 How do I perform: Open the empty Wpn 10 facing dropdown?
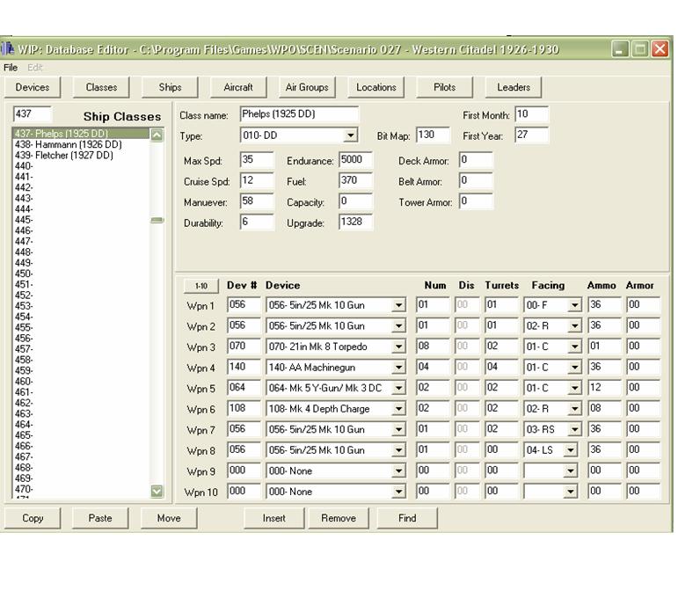pyautogui.click(x=571, y=492)
